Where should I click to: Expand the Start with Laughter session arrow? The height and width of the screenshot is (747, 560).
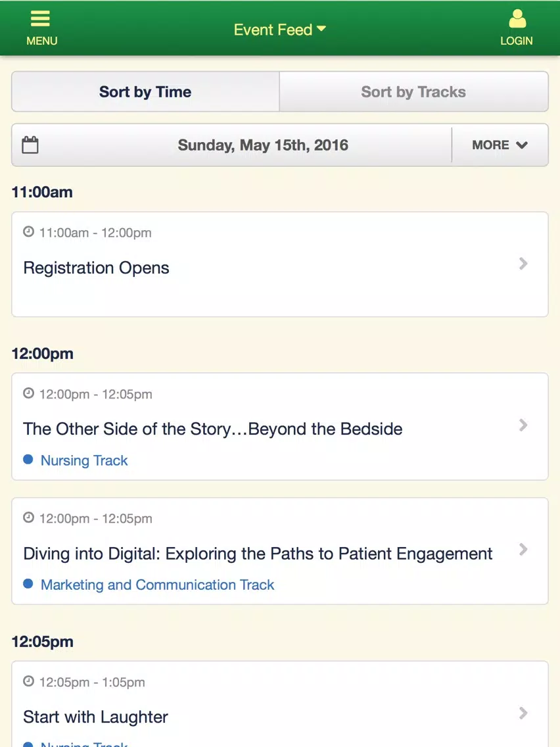click(x=523, y=713)
